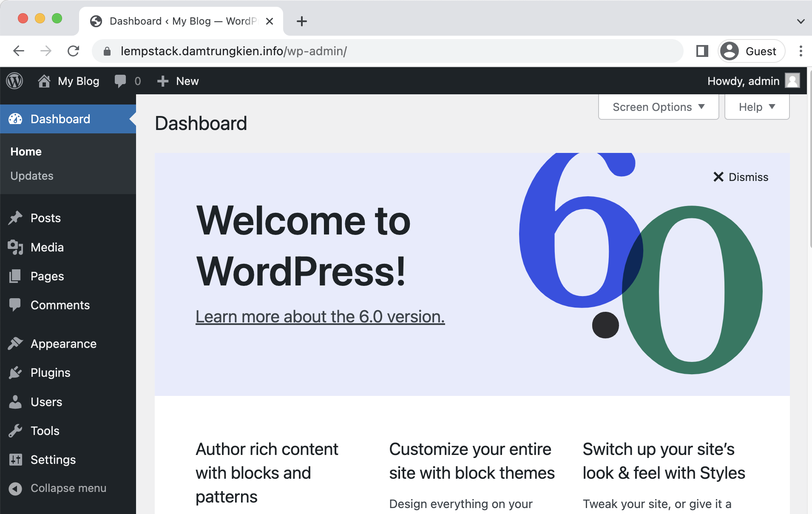Viewport: 812px width, 514px height.
Task: Click 'Switch up your site's look' heading
Action: pyautogui.click(x=664, y=461)
